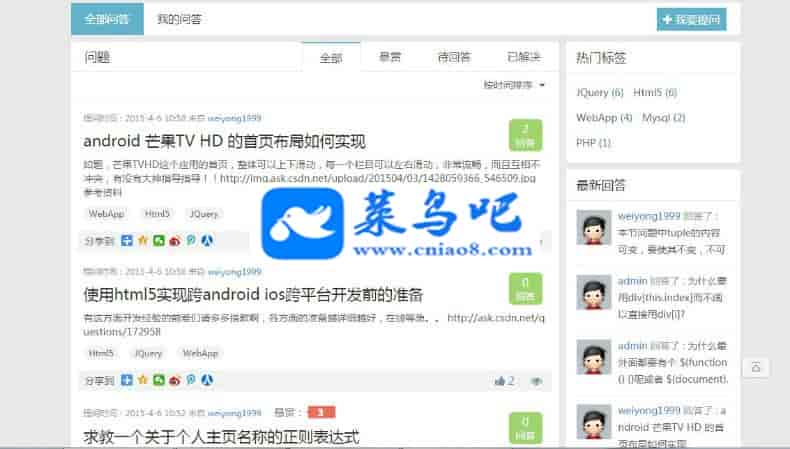Select the 悬赏 filter tab
This screenshot has width=790, height=449.
[389, 57]
